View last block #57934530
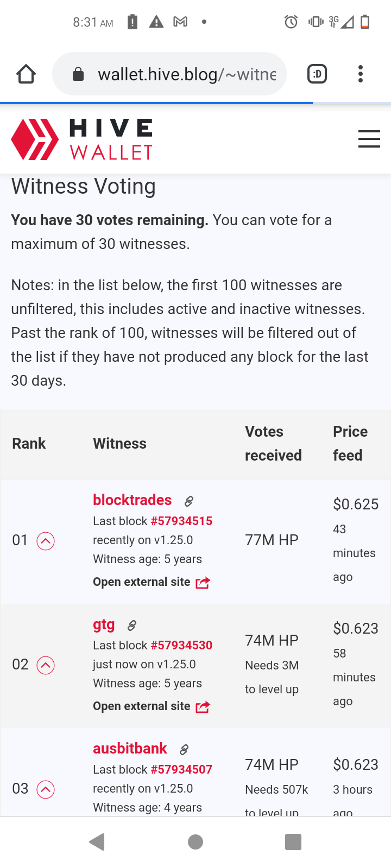This screenshot has height=868, width=391. (181, 646)
